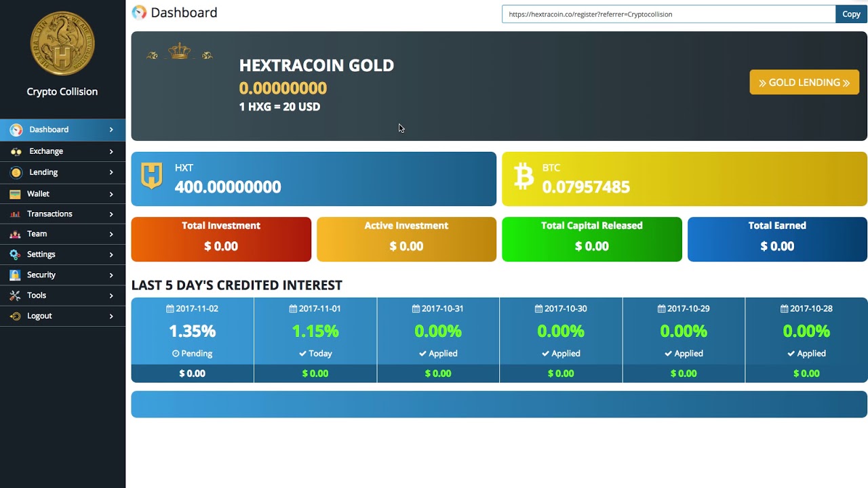The image size is (868, 488).
Task: Expand the Team menu chevron
Action: tap(111, 234)
